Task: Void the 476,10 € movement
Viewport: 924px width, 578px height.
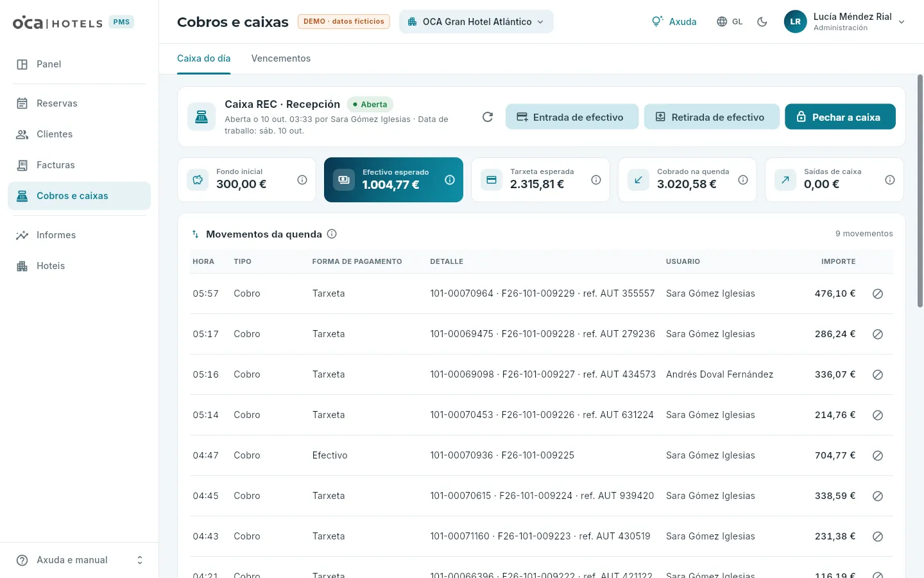Action: point(878,293)
